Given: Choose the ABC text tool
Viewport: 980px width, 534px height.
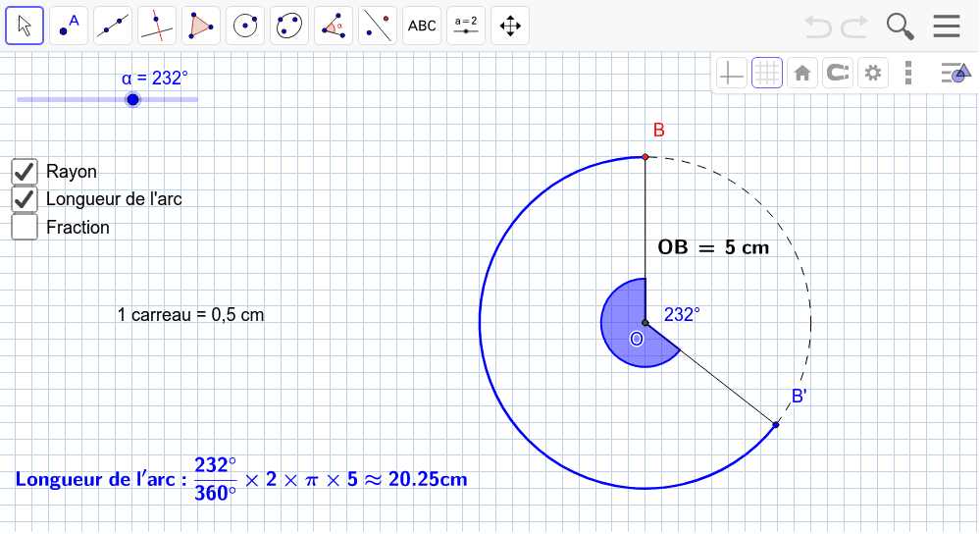Looking at the screenshot, I should [422, 26].
